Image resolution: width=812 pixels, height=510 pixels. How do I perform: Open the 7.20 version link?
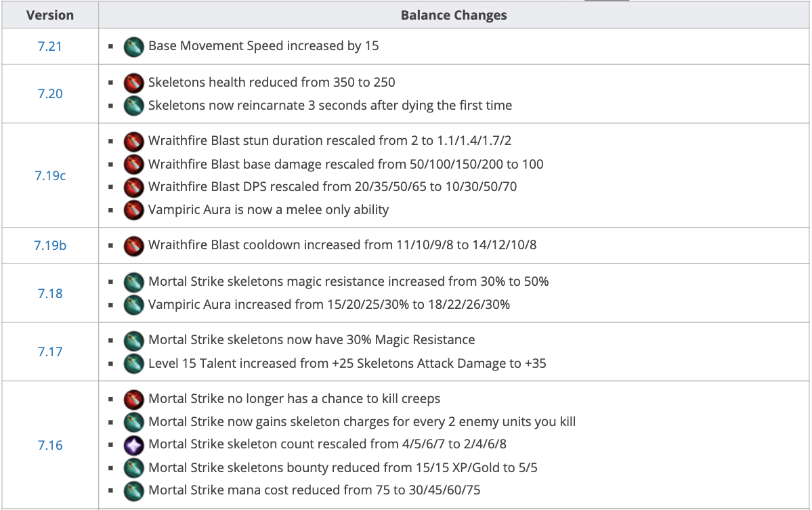49,94
